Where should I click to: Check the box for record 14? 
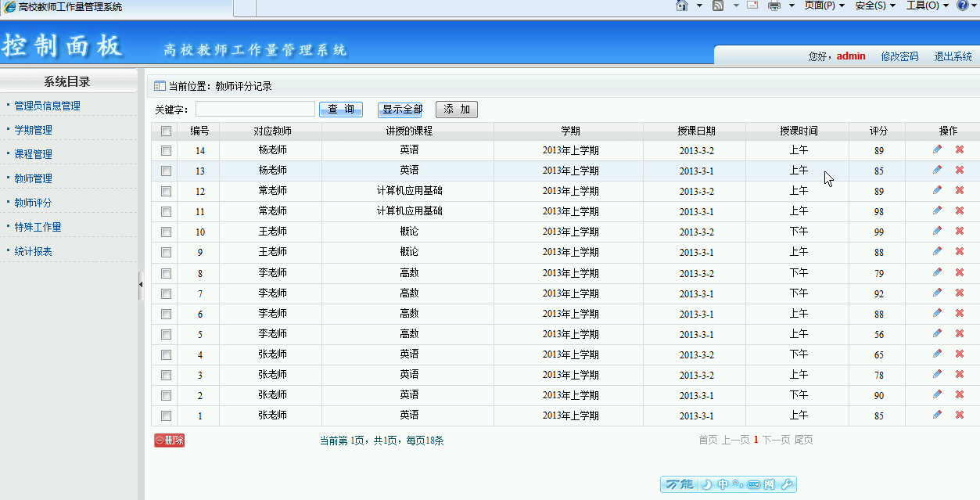point(166,150)
